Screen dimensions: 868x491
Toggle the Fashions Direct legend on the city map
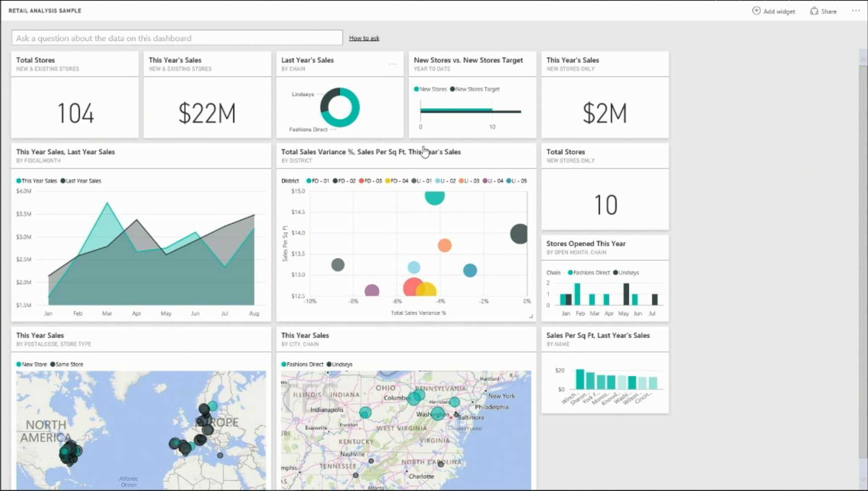click(303, 364)
